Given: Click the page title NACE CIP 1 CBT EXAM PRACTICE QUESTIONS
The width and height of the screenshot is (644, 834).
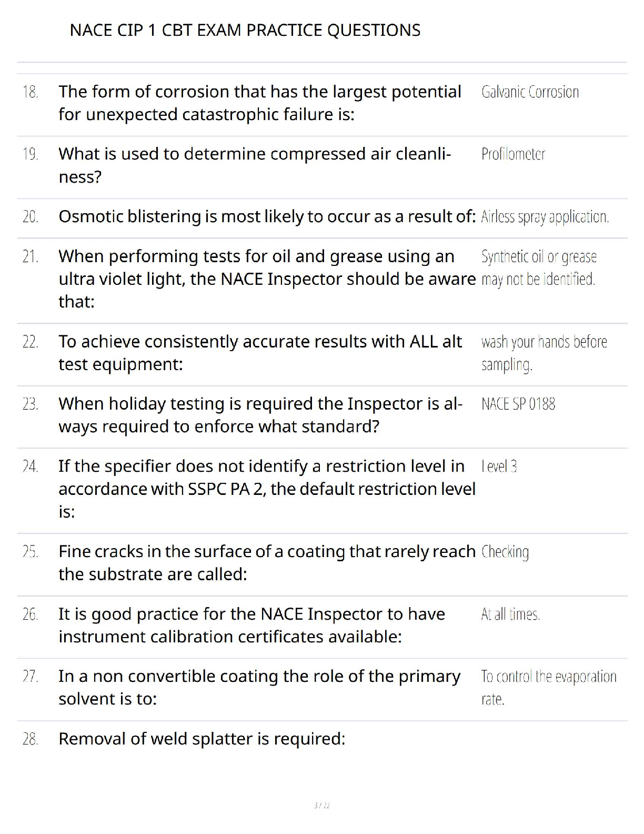Looking at the screenshot, I should pyautogui.click(x=245, y=30).
